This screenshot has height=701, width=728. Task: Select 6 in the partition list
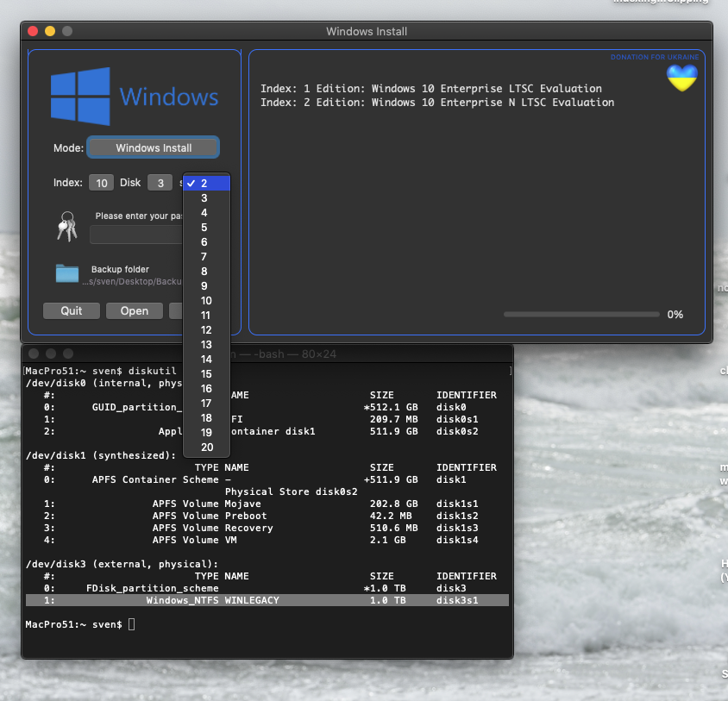point(207,242)
